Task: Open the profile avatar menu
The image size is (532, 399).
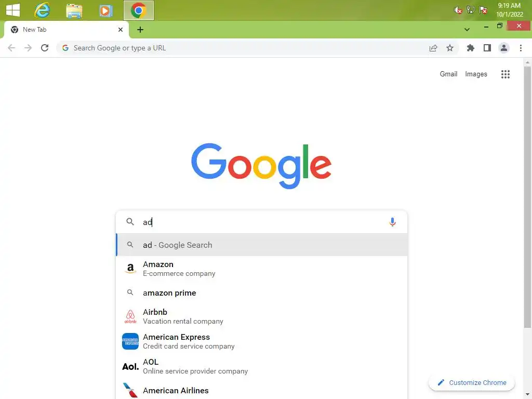Action: tap(504, 48)
